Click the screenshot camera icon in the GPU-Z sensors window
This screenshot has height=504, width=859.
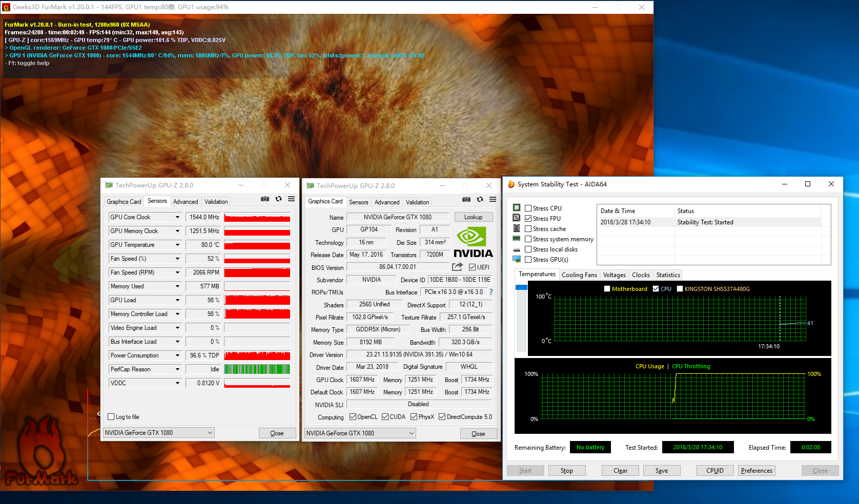coord(264,199)
